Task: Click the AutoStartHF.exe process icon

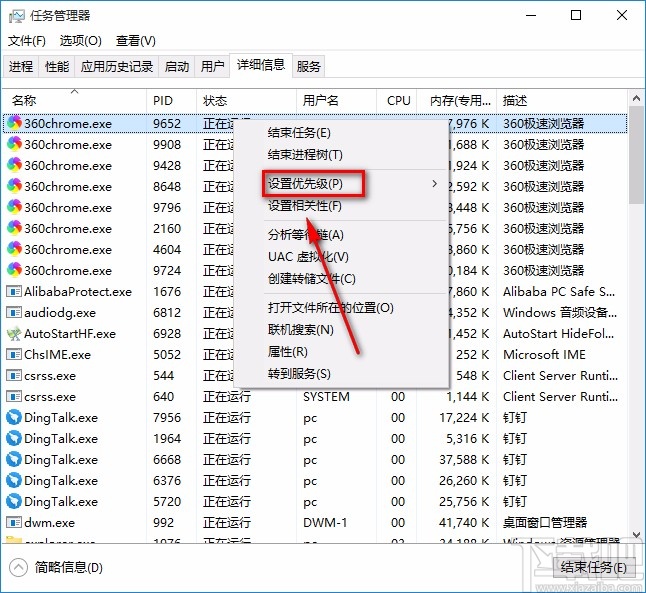Action: tap(14, 333)
